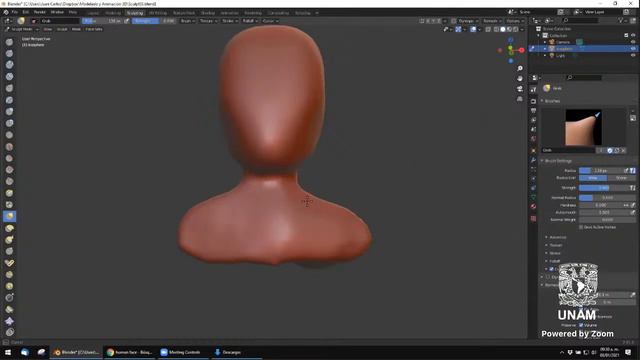Select the Draw Sharp brush tool
Image resolution: width=640 pixels, height=360 pixels.
point(9,53)
